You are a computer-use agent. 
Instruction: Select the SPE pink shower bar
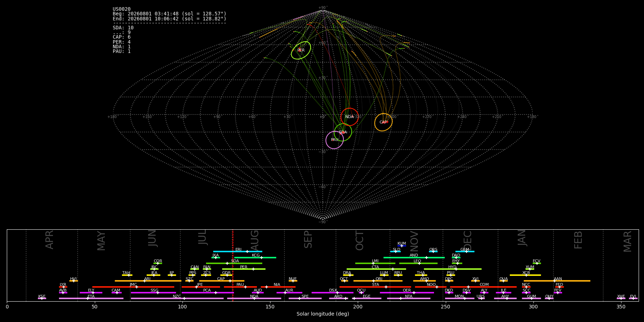point(305,298)
